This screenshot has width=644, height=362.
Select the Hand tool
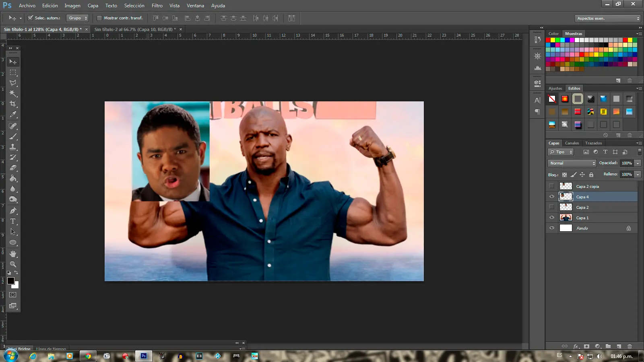(13, 254)
